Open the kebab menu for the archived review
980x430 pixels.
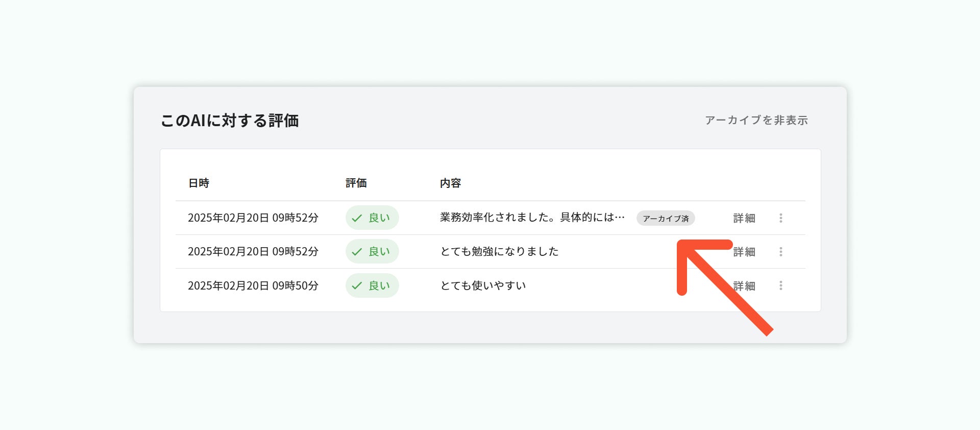(780, 218)
